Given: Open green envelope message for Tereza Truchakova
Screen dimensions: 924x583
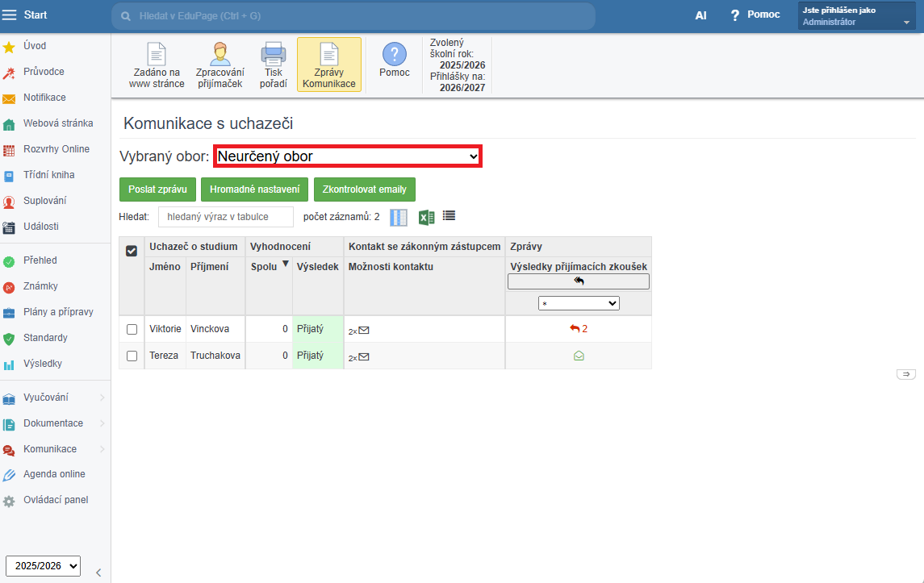Looking at the screenshot, I should (579, 356).
